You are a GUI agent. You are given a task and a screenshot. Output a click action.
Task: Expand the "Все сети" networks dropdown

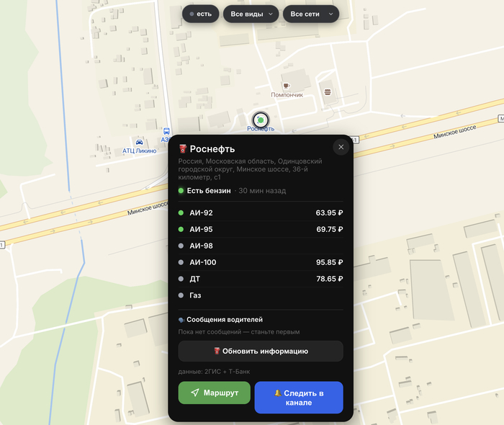(311, 14)
